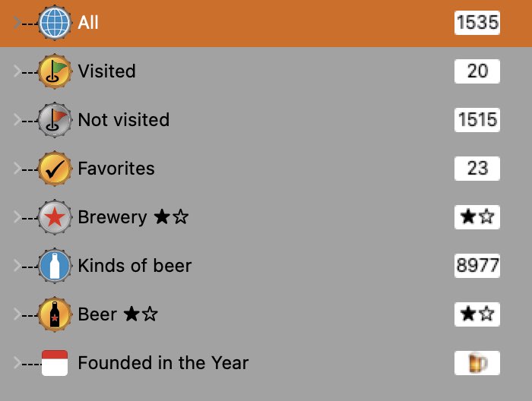Select the Brewery star rating row label
The height and width of the screenshot is (401, 532).
click(x=133, y=217)
